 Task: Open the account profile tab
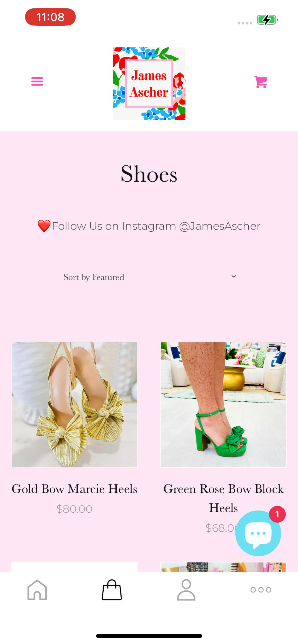(x=186, y=590)
